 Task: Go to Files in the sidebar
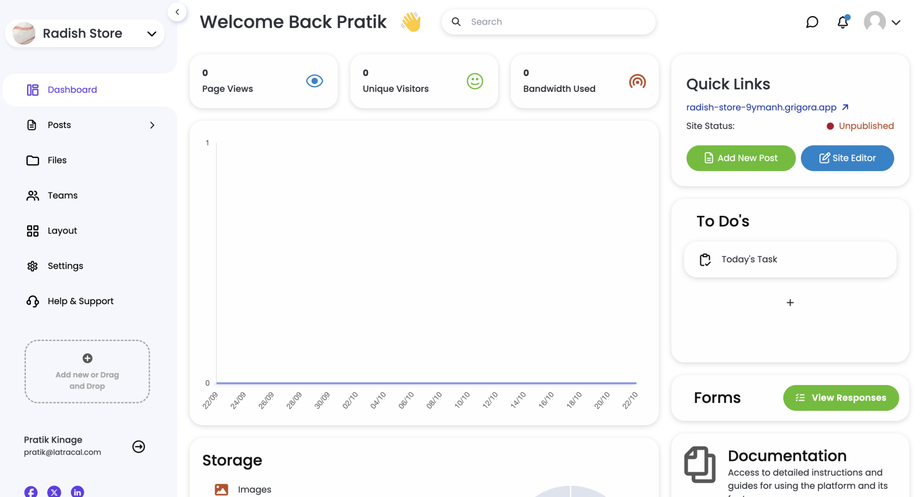pos(57,160)
